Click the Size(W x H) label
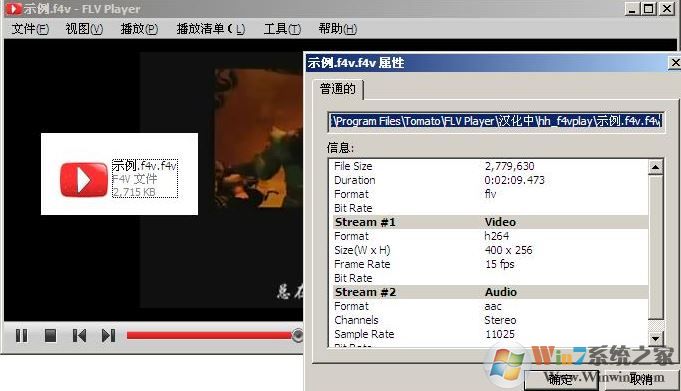 point(362,250)
